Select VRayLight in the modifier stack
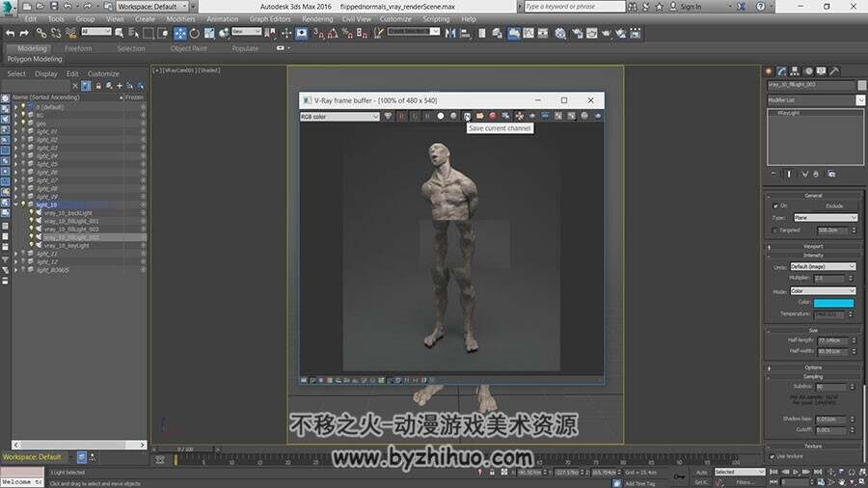The width and height of the screenshot is (868, 488). 788,113
